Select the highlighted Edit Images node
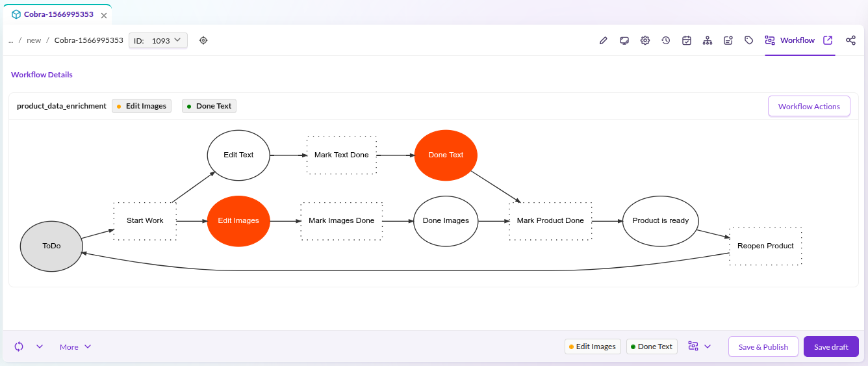The height and width of the screenshot is (366, 868). 238,221
